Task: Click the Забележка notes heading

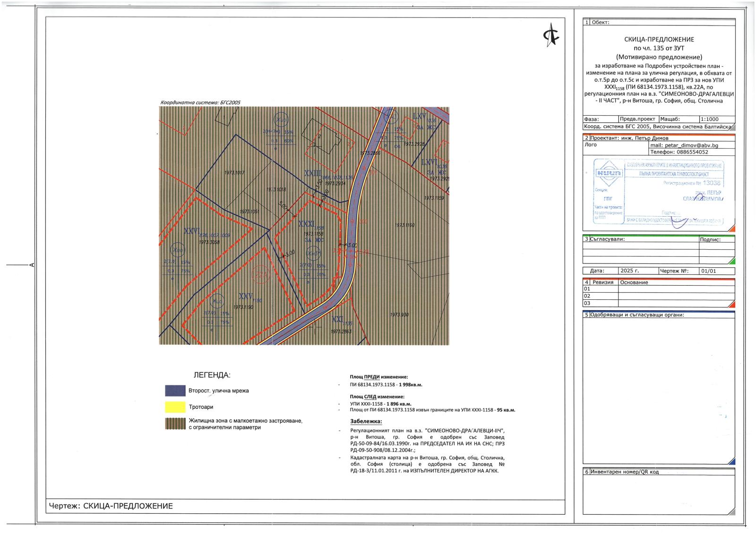Action: (366, 422)
